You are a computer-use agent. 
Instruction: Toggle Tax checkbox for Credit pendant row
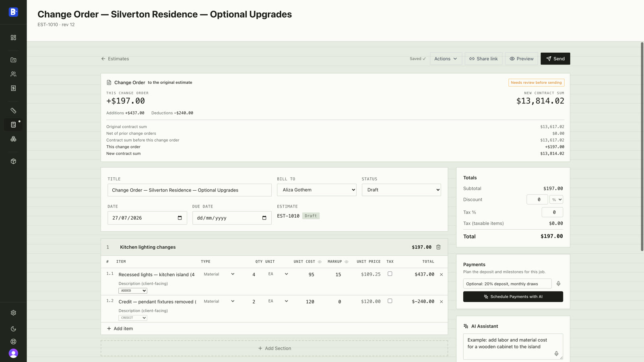pyautogui.click(x=390, y=301)
